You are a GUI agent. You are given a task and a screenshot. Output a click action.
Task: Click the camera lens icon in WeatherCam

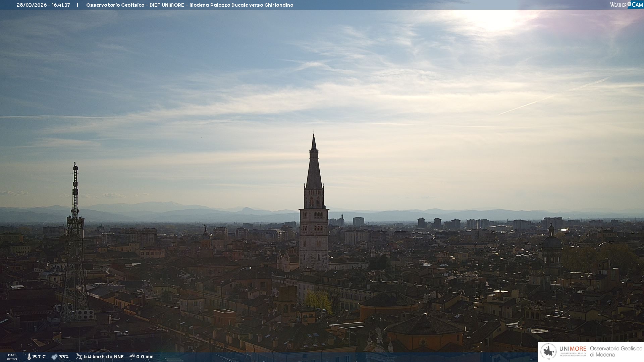pyautogui.click(x=629, y=4)
